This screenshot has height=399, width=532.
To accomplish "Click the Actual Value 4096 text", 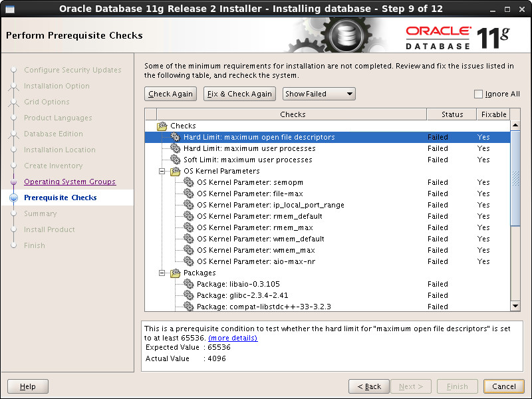I will click(x=186, y=358).
